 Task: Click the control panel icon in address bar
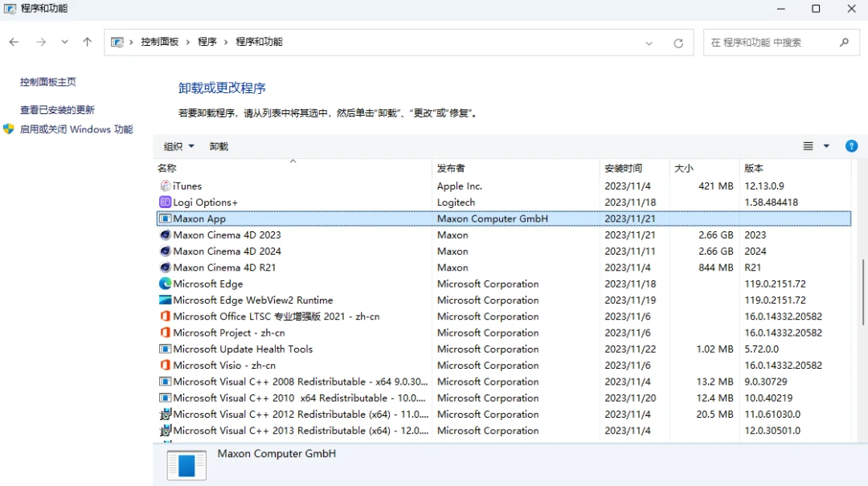[117, 42]
